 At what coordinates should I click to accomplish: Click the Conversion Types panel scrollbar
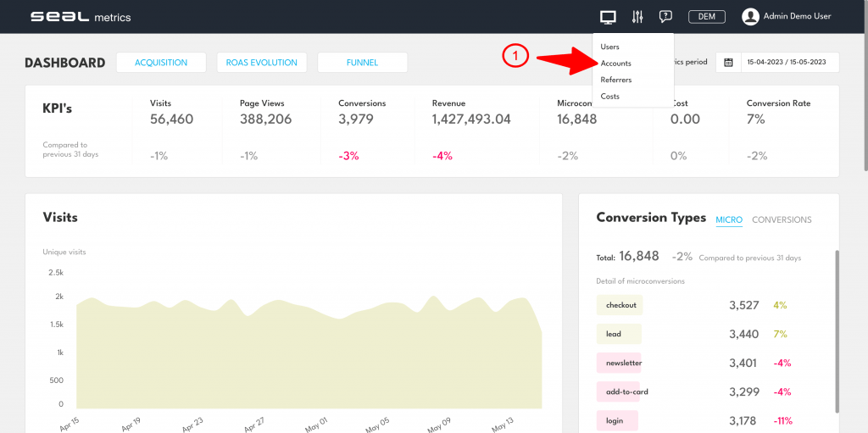coord(836,330)
